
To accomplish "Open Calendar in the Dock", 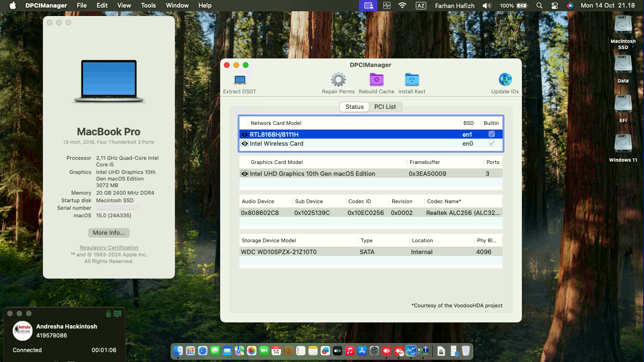I will point(276,351).
